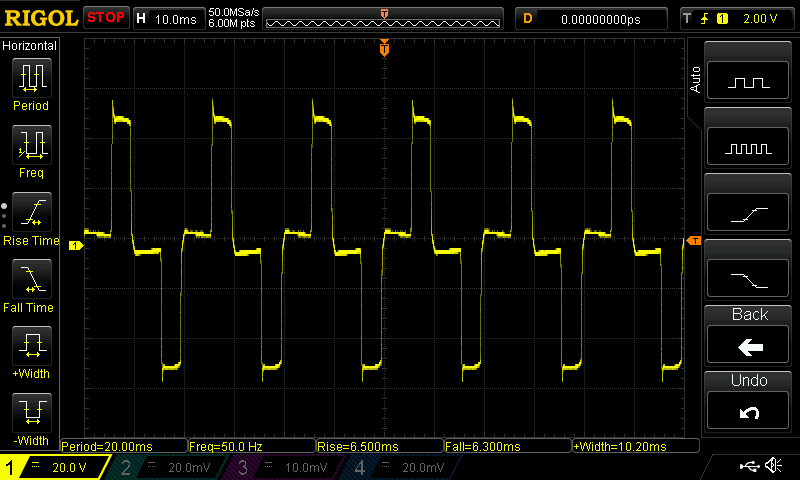
Task: Click the trigger level 2.00 V readout
Action: 760,19
